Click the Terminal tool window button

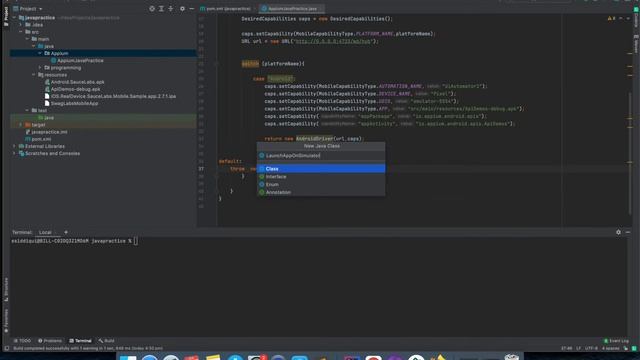click(x=80, y=340)
